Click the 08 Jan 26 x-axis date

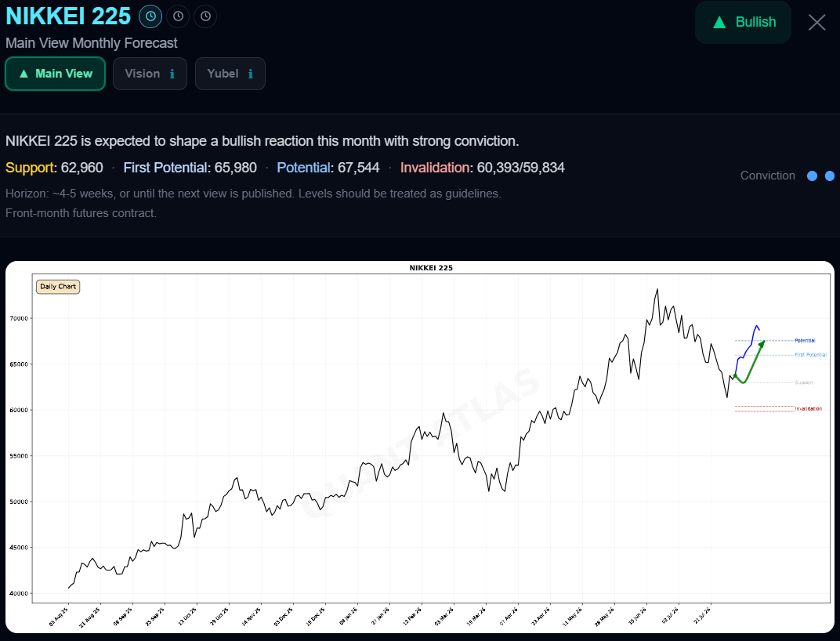point(348,617)
